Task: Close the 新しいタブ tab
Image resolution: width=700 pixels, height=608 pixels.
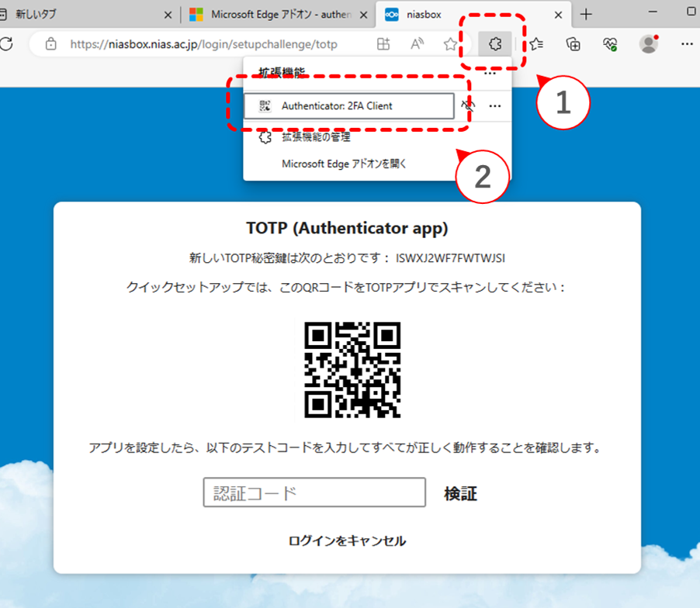Action: (x=168, y=15)
